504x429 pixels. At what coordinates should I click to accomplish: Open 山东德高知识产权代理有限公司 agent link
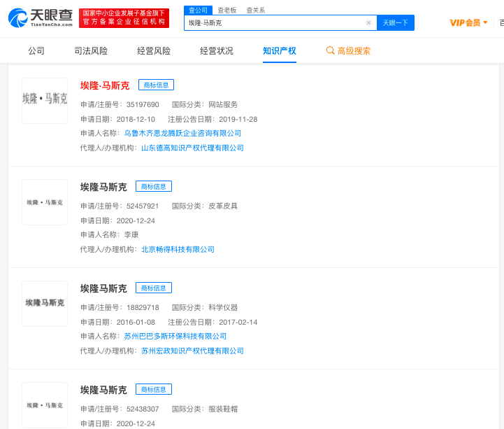[192, 148]
